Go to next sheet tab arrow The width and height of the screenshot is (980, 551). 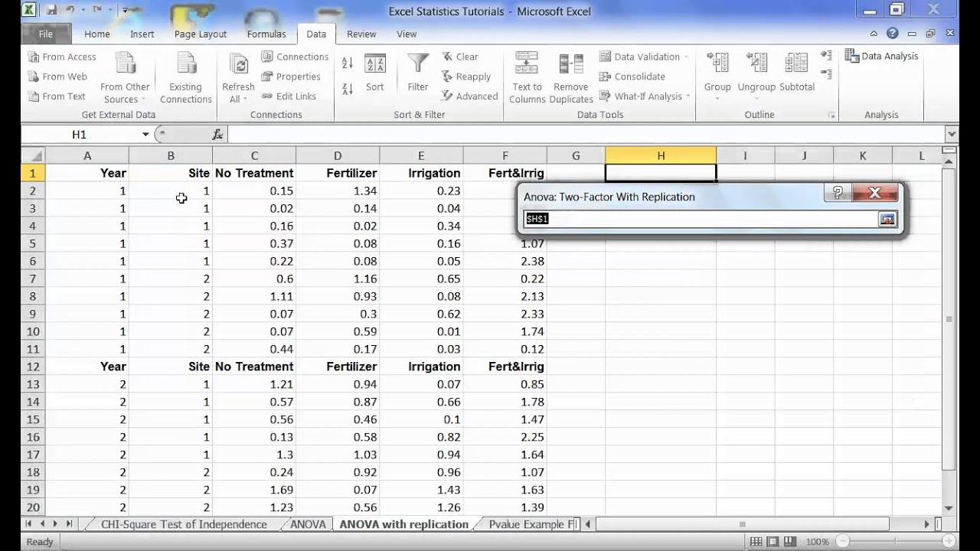[x=55, y=524]
